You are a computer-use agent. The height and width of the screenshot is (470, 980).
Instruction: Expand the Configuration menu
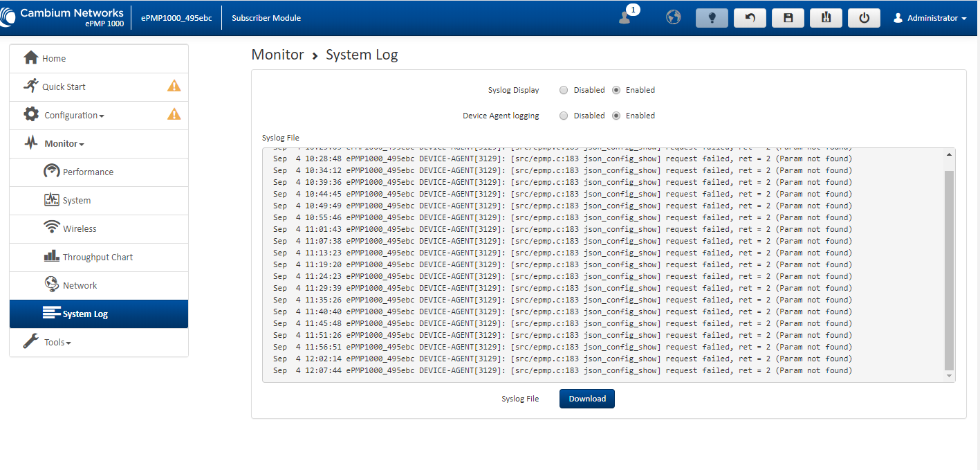[73, 116]
